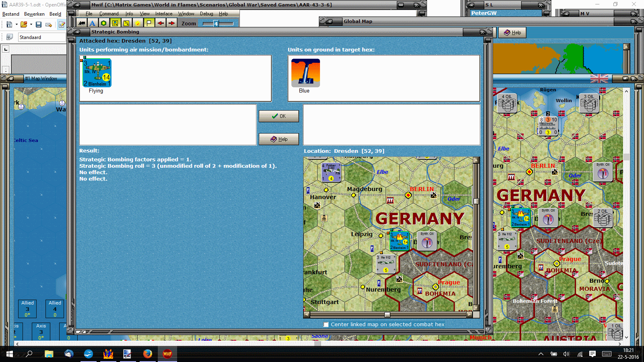Click the right map vertical scroll up arrow

626,91
